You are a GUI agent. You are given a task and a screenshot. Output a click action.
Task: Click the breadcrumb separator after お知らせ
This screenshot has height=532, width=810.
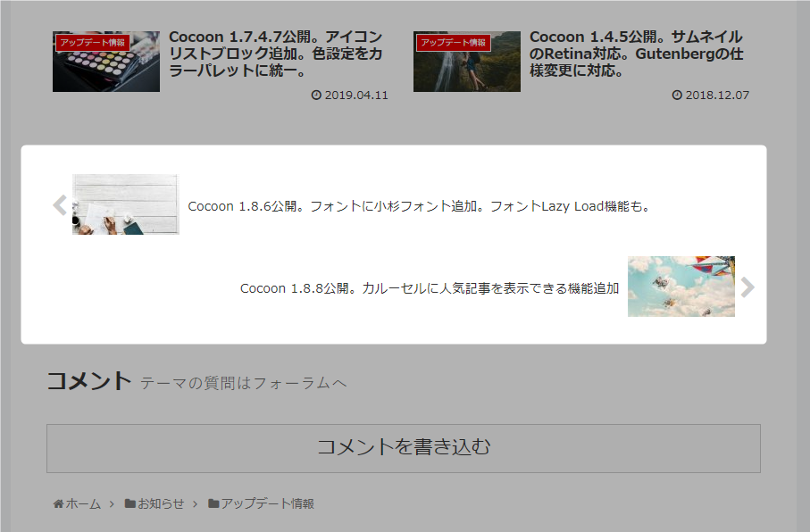tap(196, 504)
